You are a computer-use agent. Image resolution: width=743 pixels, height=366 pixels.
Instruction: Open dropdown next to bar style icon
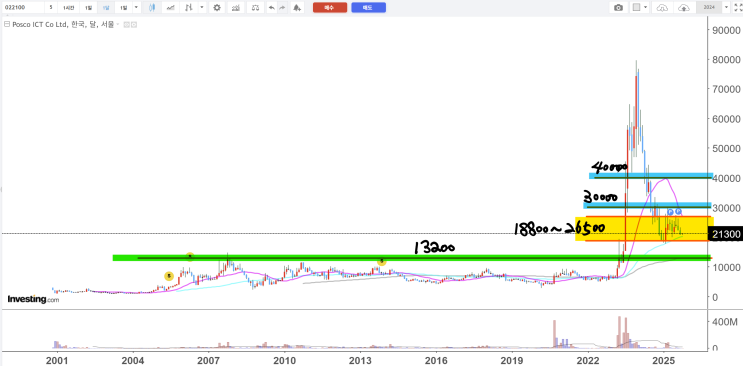pyautogui.click(x=202, y=8)
